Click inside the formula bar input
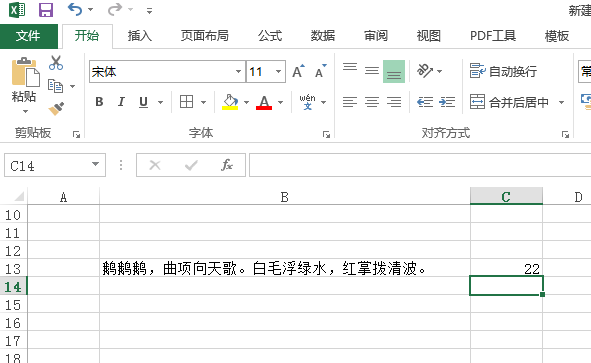 (x=420, y=165)
